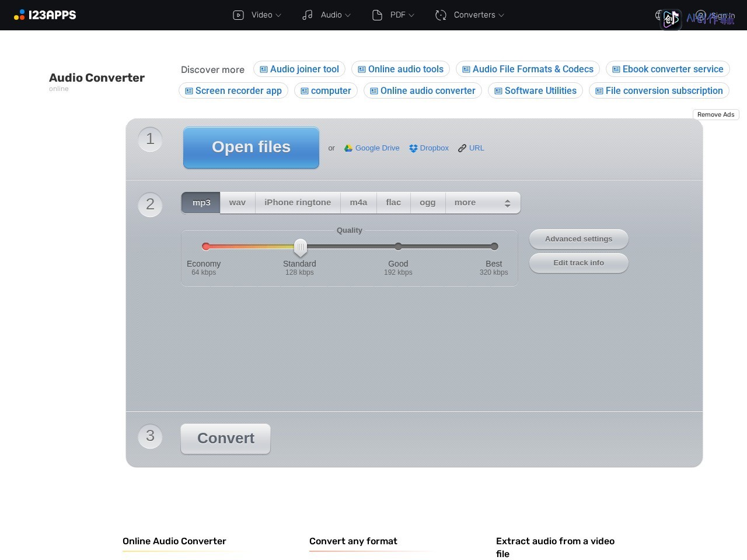Open the more formats dropdown
This screenshot has height=560, width=747.
483,202
